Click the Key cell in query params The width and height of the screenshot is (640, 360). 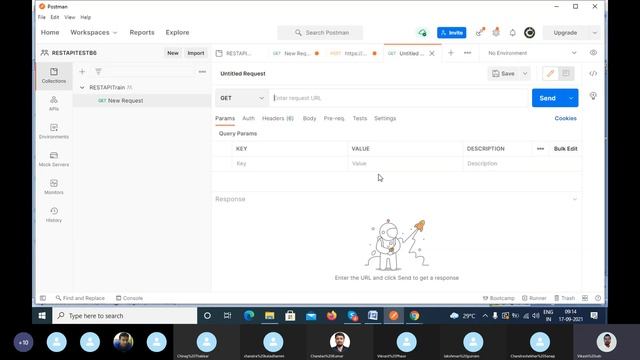point(290,164)
